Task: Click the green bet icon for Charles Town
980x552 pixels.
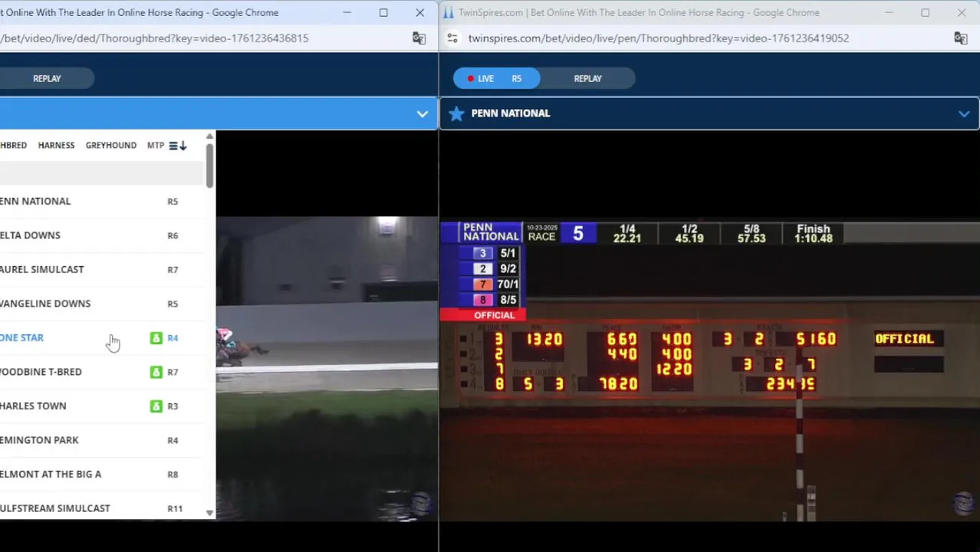Action: pos(156,406)
